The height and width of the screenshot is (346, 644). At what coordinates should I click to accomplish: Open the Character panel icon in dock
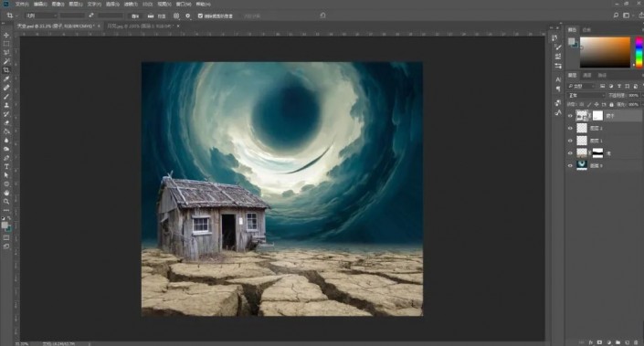pyautogui.click(x=558, y=79)
